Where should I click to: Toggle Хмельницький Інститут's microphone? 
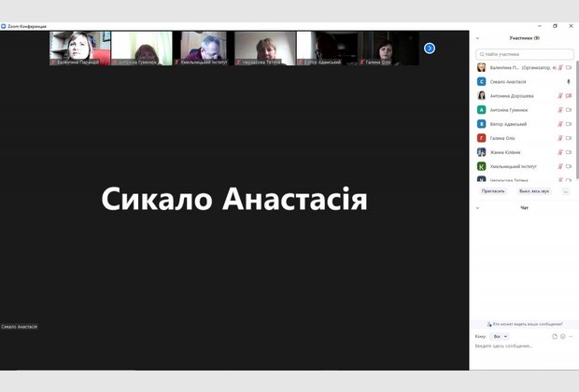tap(560, 166)
